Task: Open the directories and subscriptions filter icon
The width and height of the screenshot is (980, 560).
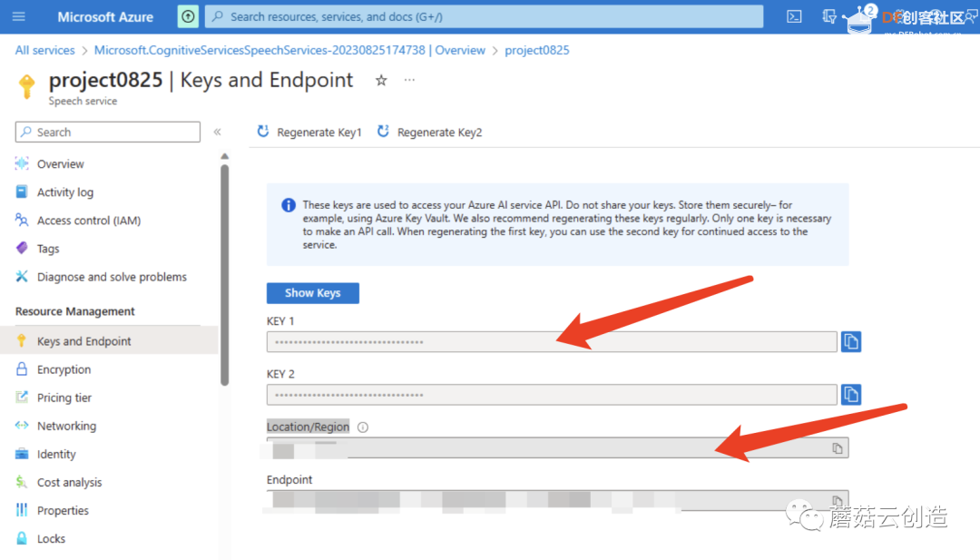Action: pyautogui.click(x=828, y=17)
